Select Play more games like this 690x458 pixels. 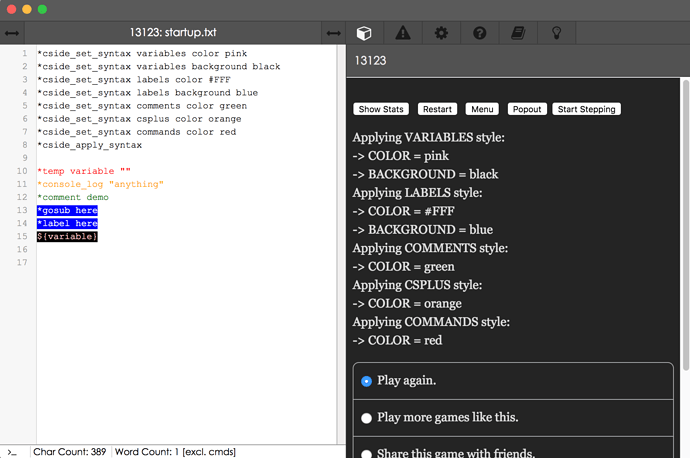513,418
